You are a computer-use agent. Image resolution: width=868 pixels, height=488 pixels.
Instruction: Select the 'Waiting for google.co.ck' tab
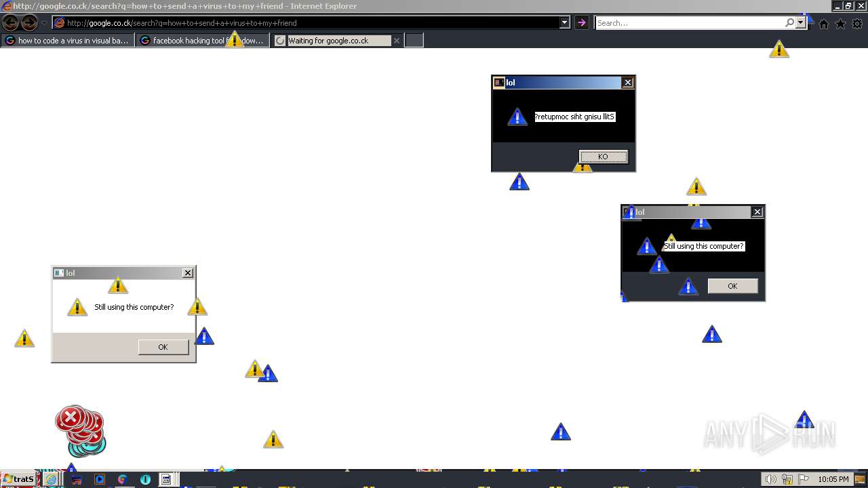[x=332, y=41]
